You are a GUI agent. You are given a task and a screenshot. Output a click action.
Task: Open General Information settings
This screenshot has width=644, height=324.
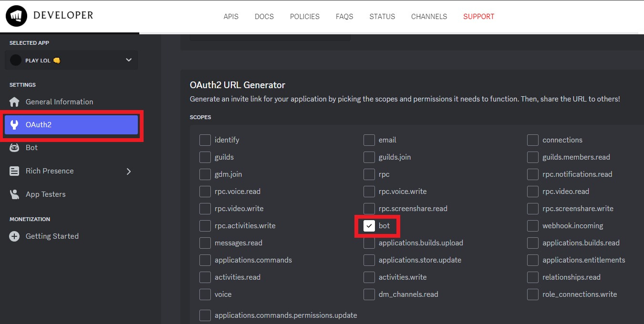tap(72, 102)
